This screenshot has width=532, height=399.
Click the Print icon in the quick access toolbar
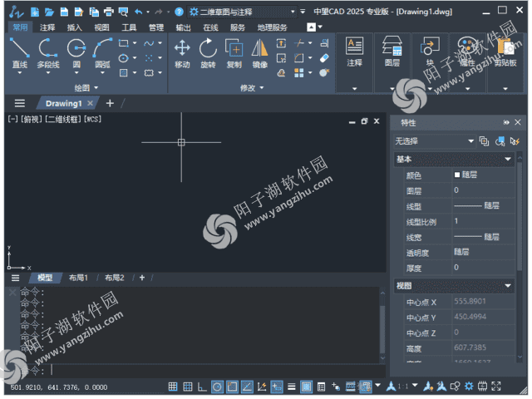pyautogui.click(x=109, y=12)
